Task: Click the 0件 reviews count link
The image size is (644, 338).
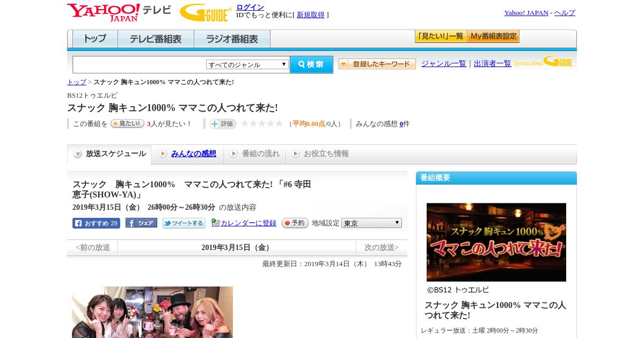Action: click(401, 124)
